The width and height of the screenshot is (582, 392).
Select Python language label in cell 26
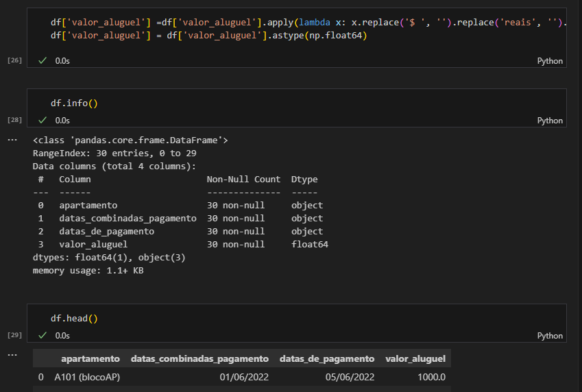[x=550, y=61]
